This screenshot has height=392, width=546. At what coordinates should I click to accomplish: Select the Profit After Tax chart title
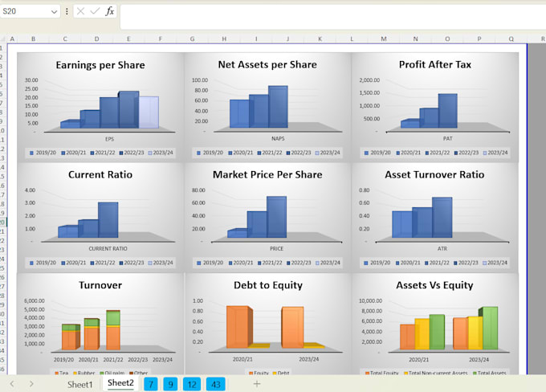(434, 64)
